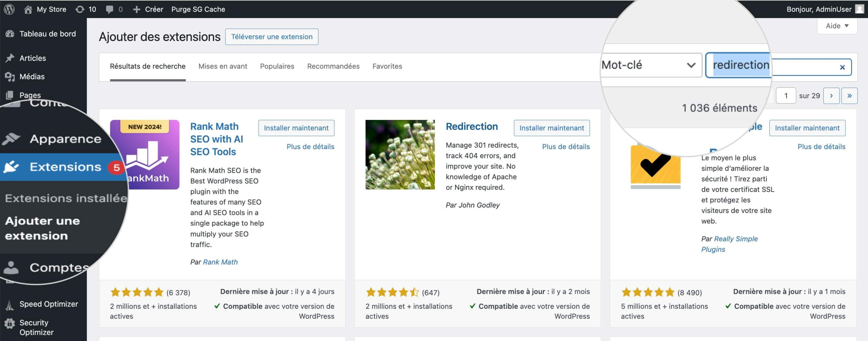Screen dimensions: 868x341
Task: Open Plus de détails for Rank Math
Action: tap(310, 147)
